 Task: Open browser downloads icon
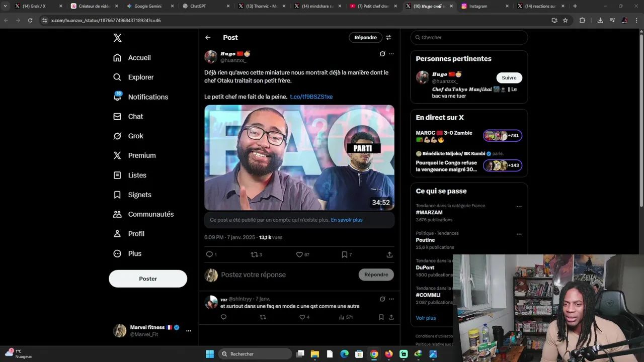click(x=600, y=21)
